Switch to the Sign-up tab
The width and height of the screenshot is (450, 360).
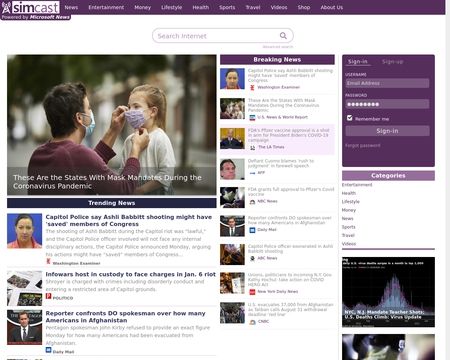point(392,62)
